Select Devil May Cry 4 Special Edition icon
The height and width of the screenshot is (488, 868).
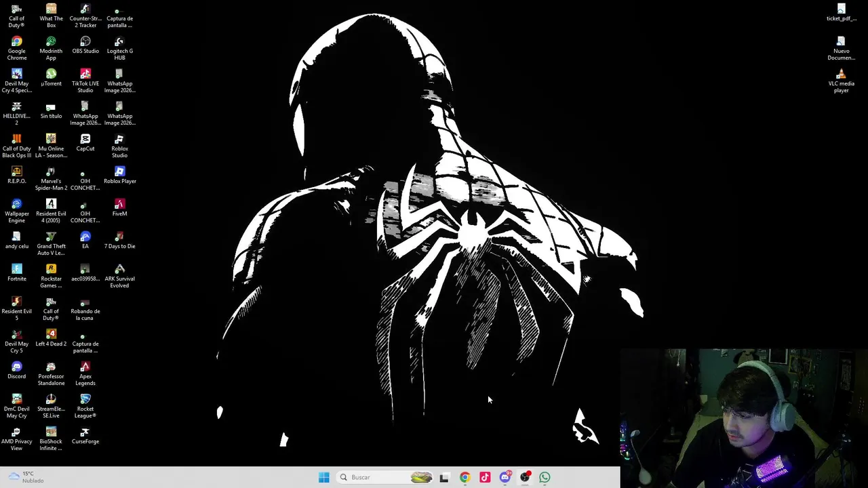click(x=16, y=81)
